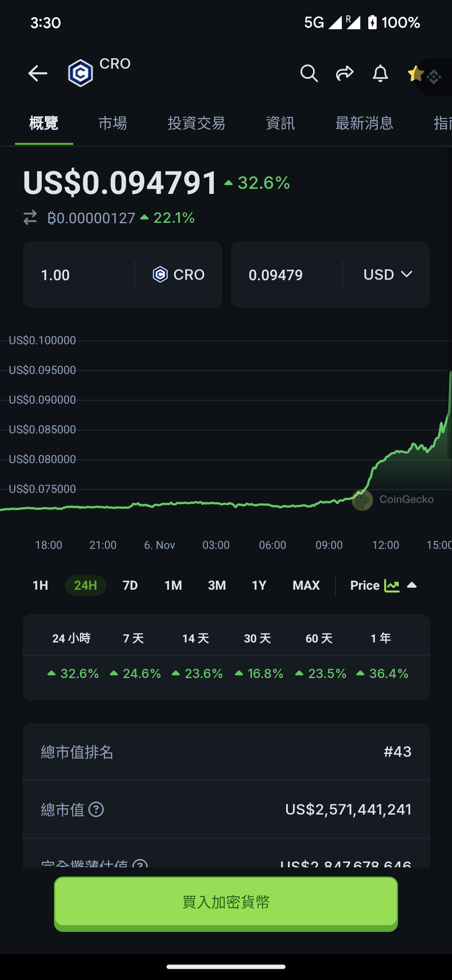452x980 pixels.
Task: Select the CRO coin selector in converter
Action: (179, 275)
